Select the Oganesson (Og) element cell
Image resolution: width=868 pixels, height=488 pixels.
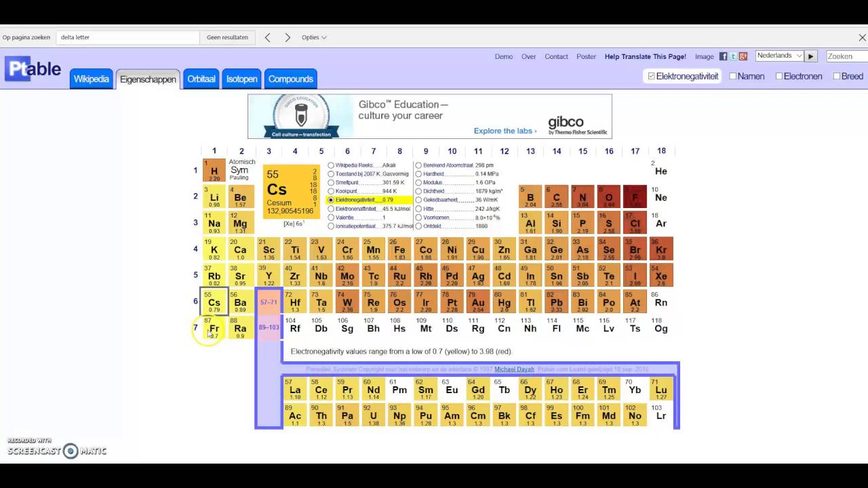[x=661, y=327]
